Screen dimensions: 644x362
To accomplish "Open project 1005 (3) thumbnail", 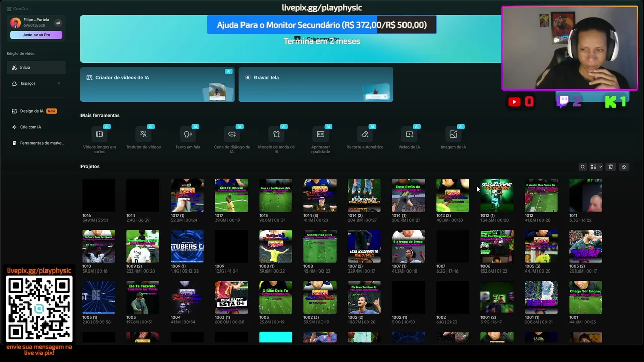I will point(541,246).
